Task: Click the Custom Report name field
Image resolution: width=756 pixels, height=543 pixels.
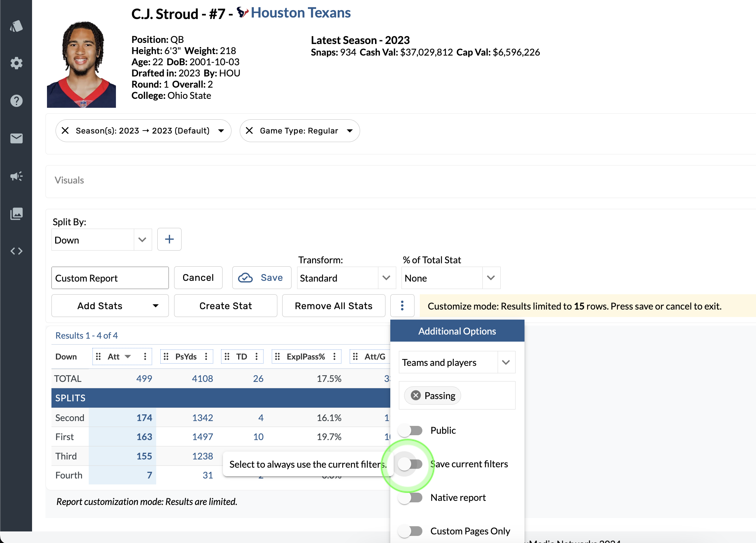Action: point(110,278)
